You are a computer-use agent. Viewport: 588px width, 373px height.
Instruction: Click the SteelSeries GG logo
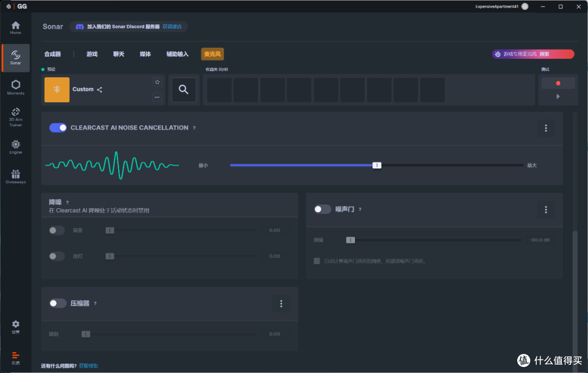click(16, 7)
